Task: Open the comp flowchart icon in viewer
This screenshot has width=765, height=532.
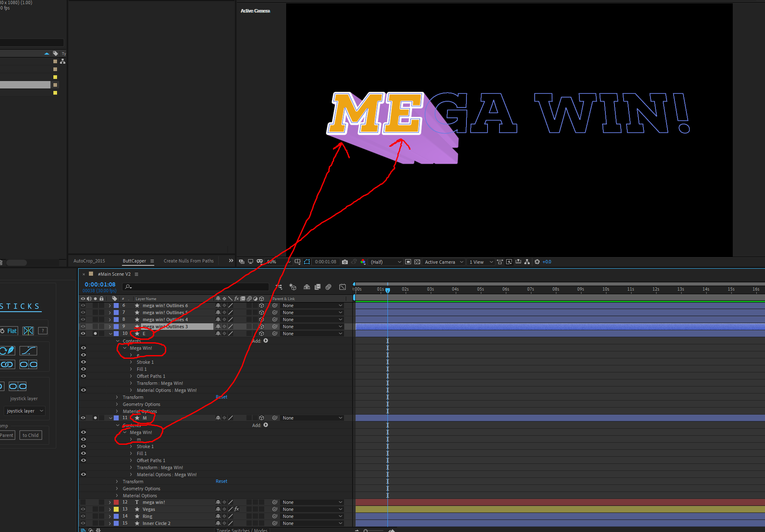Action: coord(527,262)
